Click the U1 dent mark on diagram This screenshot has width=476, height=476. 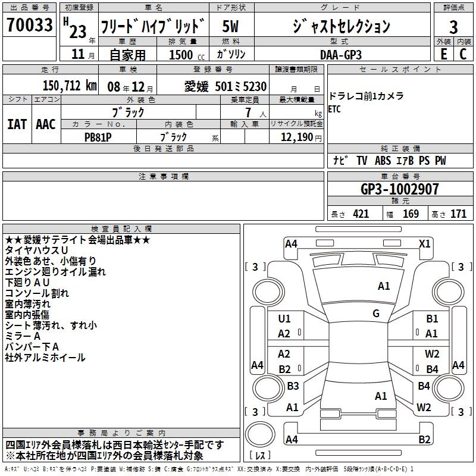coord(284,320)
